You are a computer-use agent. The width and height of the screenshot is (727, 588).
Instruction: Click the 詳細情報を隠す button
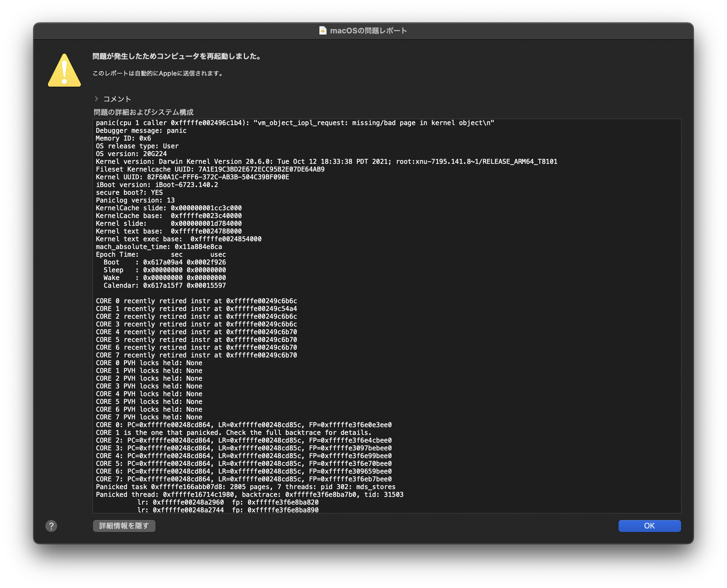click(124, 526)
